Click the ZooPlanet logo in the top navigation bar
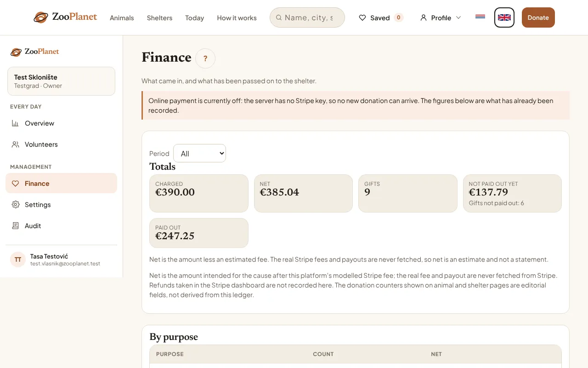The height and width of the screenshot is (368, 588). 65,17
